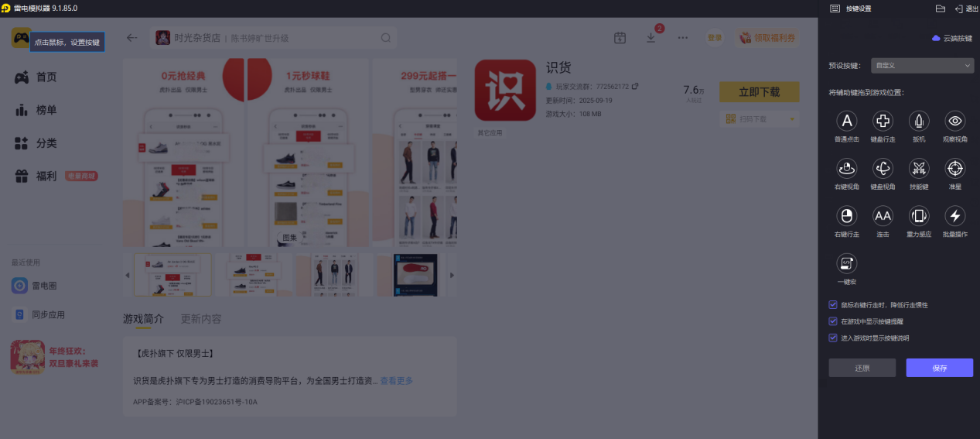This screenshot has height=439, width=980.
Task: Click the 年终狂欢 promo banner
Action: tap(56, 357)
